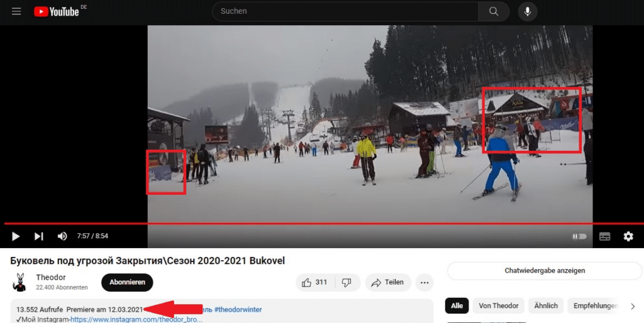644x323 pixels.
Task: Dislike the video with thumbs down
Action: [x=347, y=282]
